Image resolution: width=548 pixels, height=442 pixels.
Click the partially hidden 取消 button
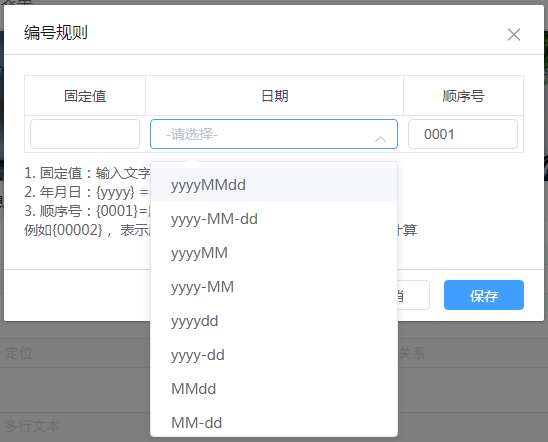point(413,295)
